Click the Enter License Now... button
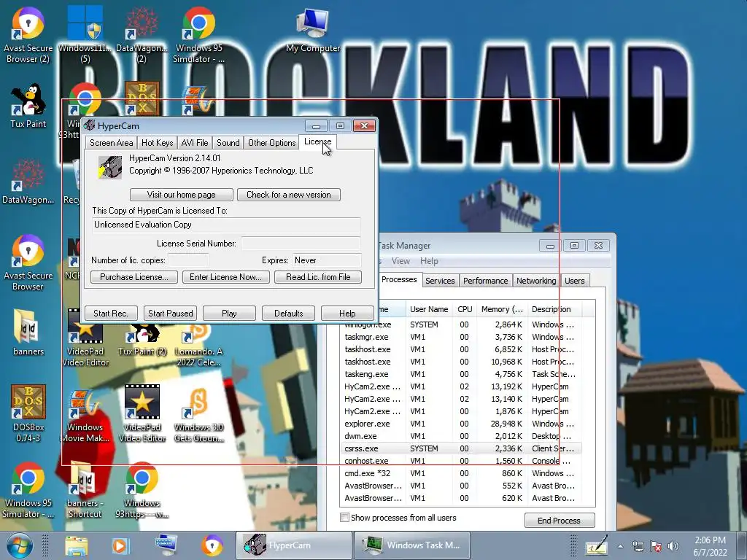This screenshot has width=747, height=560. click(x=226, y=277)
